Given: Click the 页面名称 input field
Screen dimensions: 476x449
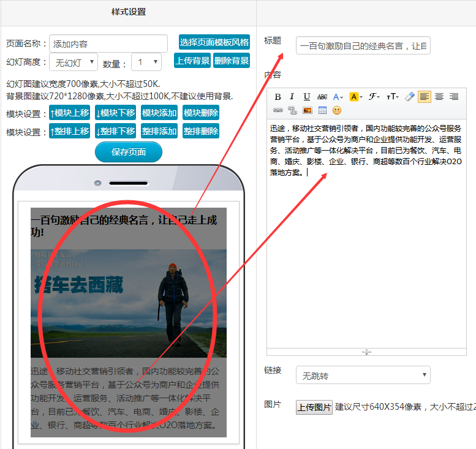Looking at the screenshot, I should [108, 43].
